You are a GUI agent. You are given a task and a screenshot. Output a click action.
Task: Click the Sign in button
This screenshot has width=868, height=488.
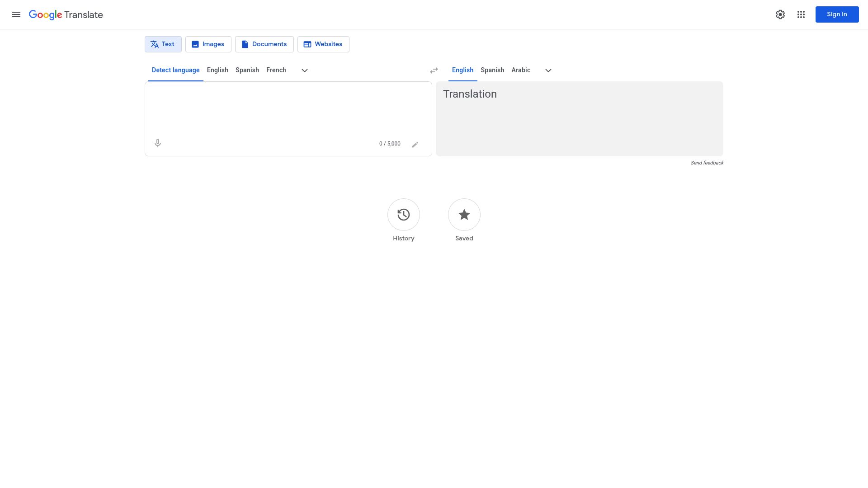[837, 14]
